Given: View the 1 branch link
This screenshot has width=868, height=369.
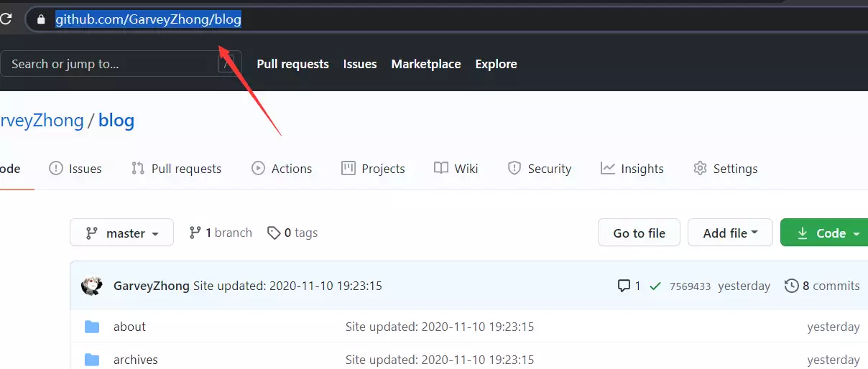Looking at the screenshot, I should 220,233.
